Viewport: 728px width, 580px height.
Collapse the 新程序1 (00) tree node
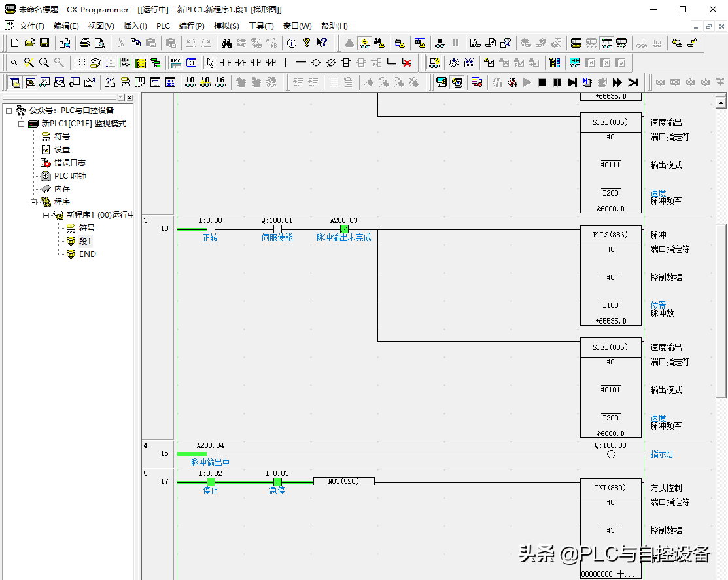(46, 215)
